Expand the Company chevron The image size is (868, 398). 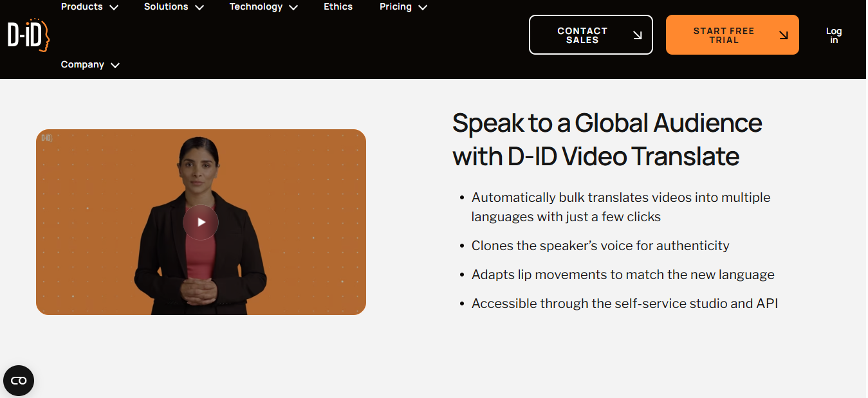115,66
